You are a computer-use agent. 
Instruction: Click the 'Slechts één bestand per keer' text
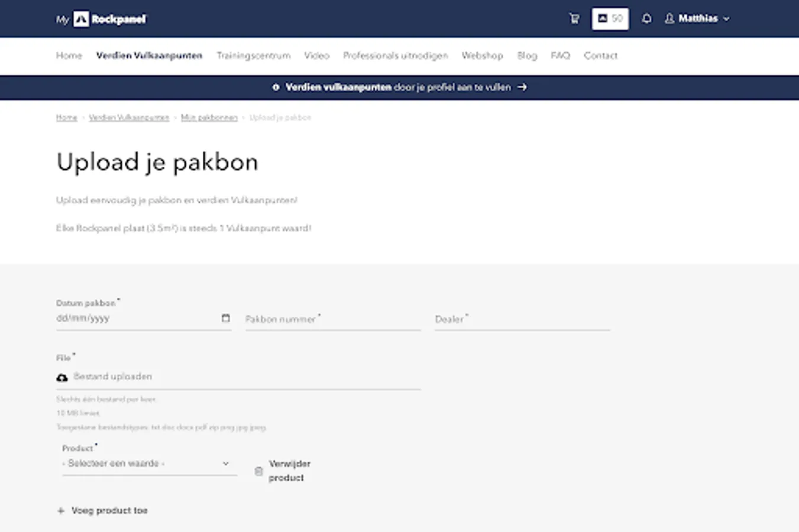tap(106, 399)
